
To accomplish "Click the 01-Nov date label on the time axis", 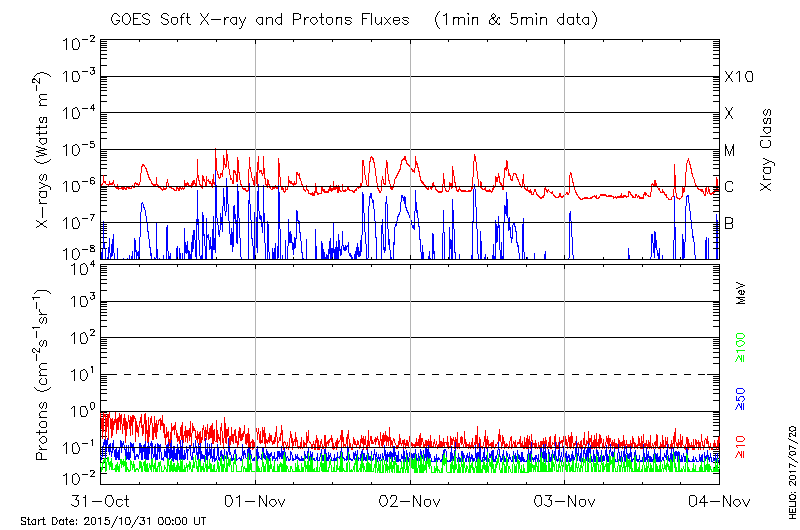I will [256, 501].
